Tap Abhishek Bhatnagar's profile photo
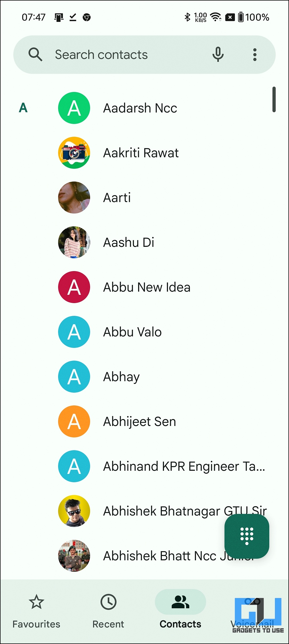The width and height of the screenshot is (289, 644). point(74,511)
